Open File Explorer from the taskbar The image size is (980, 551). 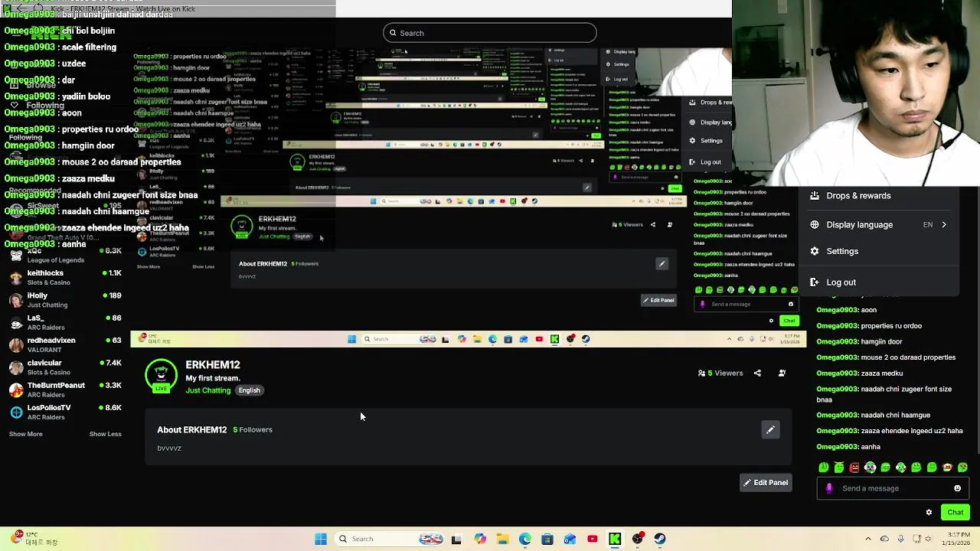502,539
